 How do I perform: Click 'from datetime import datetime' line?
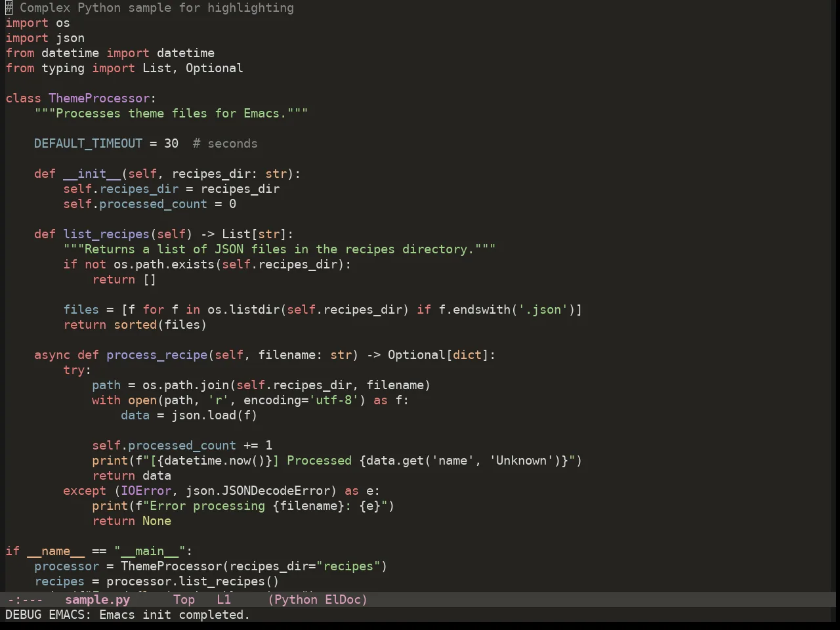[x=110, y=53]
